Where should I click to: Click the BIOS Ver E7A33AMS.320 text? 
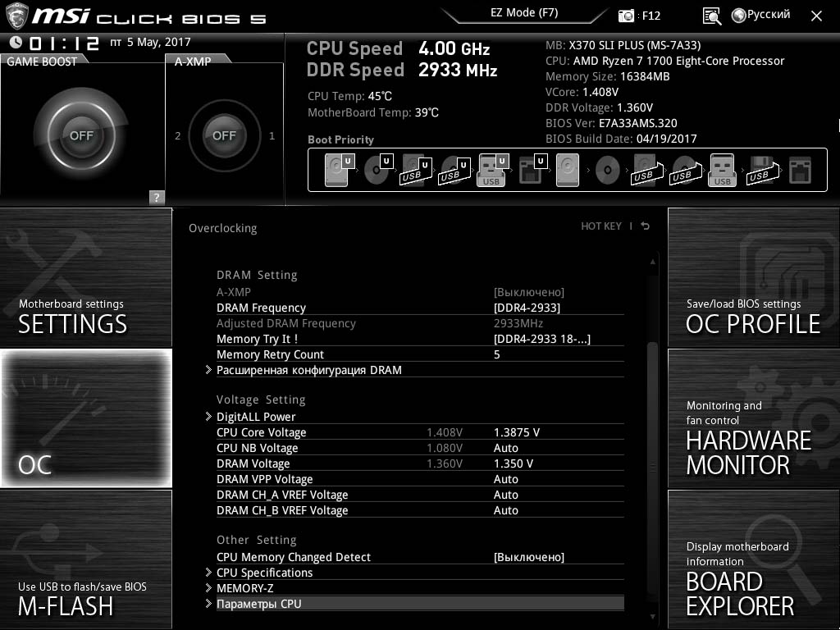point(611,123)
